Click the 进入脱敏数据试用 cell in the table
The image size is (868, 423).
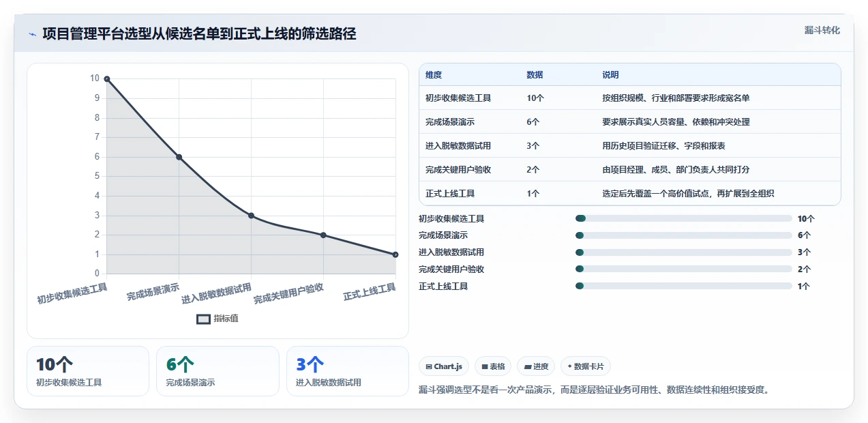coord(458,146)
